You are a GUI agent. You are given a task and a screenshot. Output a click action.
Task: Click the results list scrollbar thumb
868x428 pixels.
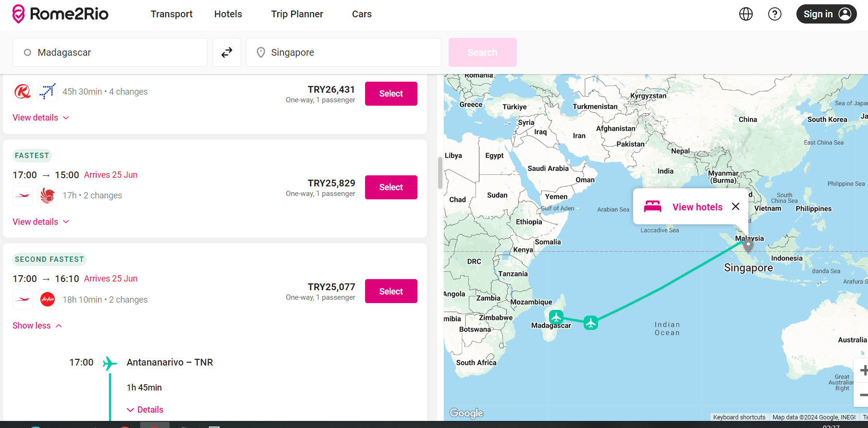(x=440, y=173)
